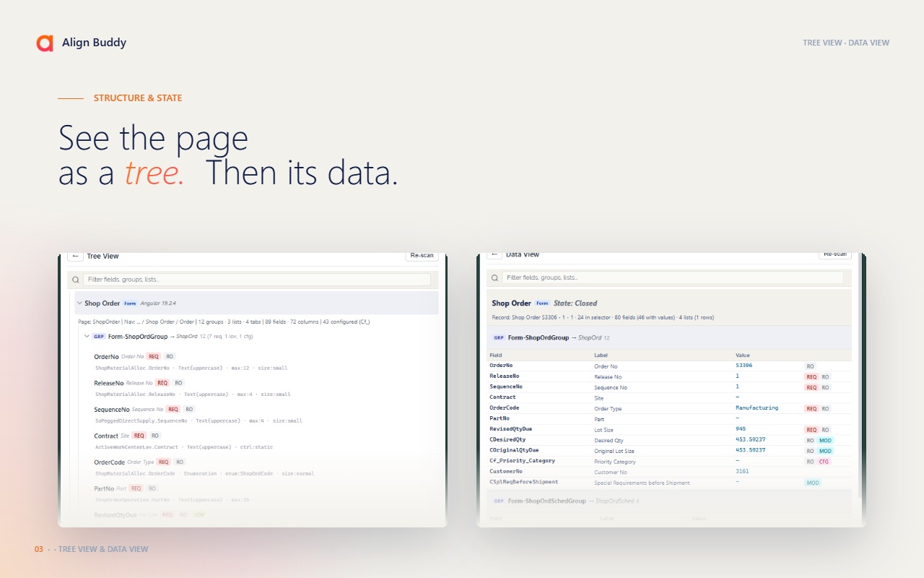924x578 pixels.
Task: Click the REQ badge on OrderNo tree row
Action: [153, 356]
